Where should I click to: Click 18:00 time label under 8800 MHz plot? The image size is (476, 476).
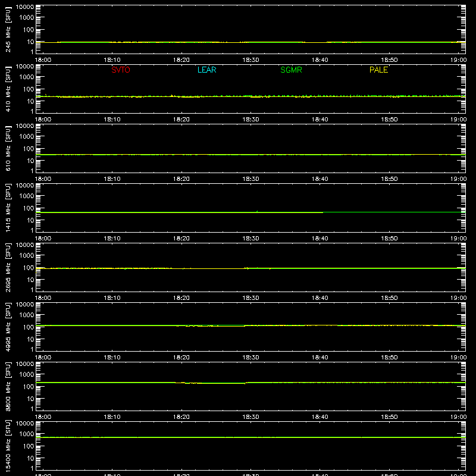point(43,417)
